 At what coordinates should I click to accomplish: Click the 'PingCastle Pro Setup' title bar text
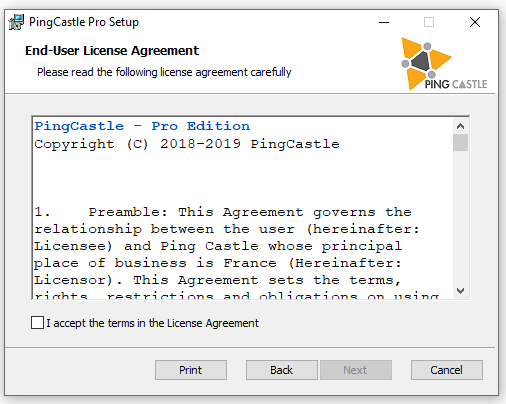[84, 22]
